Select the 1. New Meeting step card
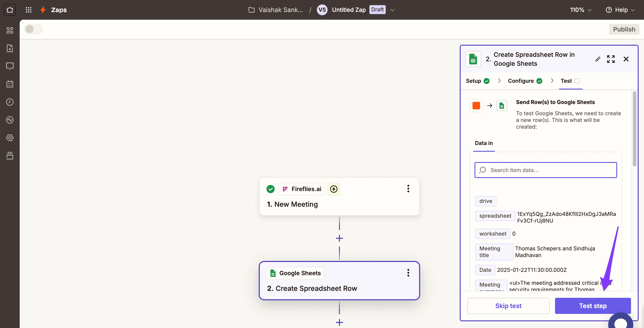This screenshot has height=328, width=644. [339, 196]
